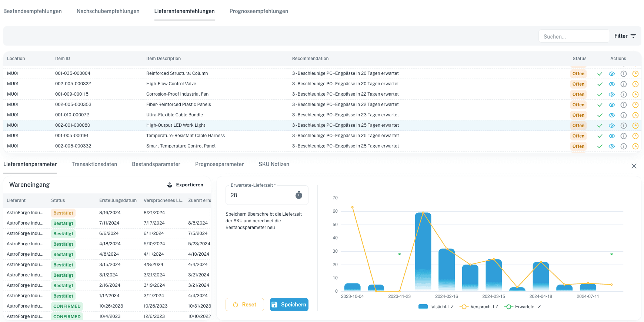View details eye icon for High-Flow Control Valve
Screen dimensions: 644x322
611,84
